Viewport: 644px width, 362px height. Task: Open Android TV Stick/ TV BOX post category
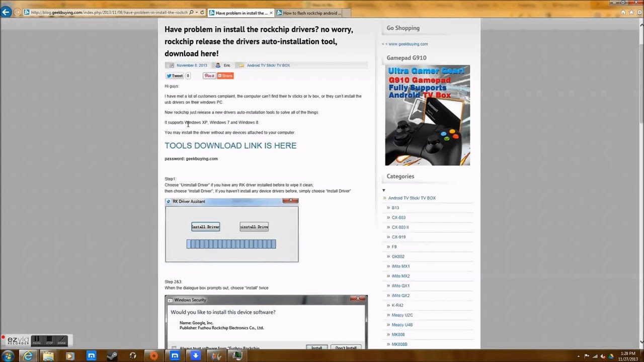point(268,65)
